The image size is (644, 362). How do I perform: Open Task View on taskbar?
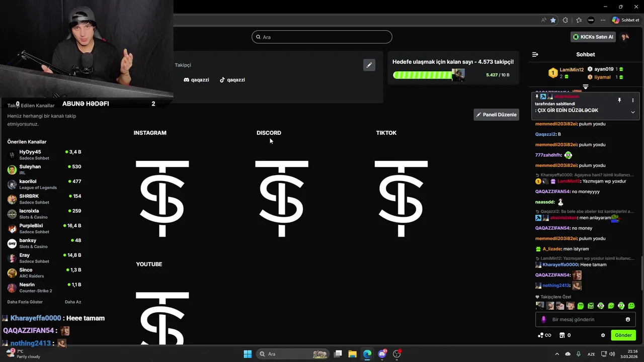click(338, 354)
